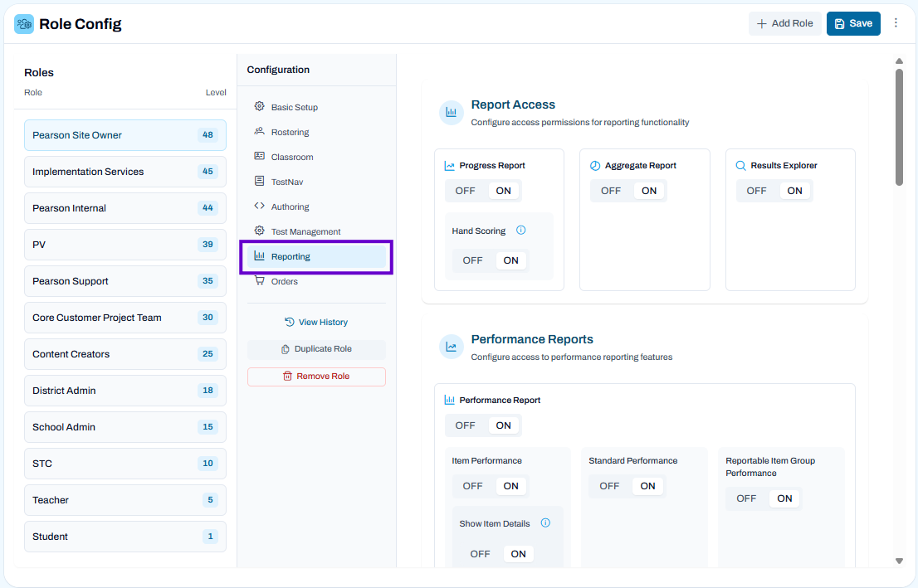Viewport: 918px width, 588px height.
Task: Click the Performance Reports section icon
Action: 452,347
